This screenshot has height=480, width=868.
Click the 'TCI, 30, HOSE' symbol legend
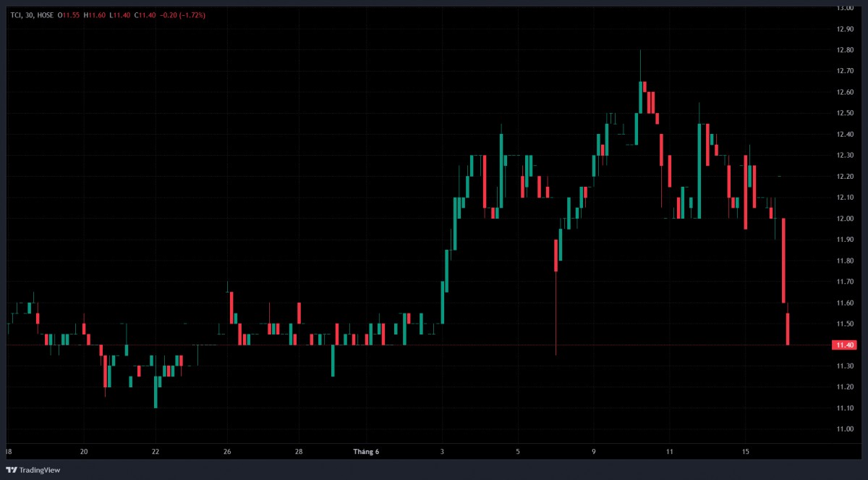[x=33, y=14]
